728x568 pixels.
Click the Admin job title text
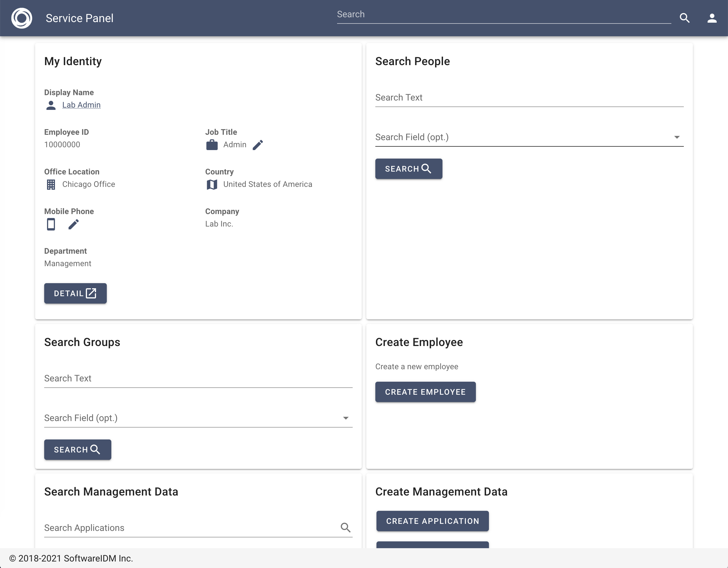pyautogui.click(x=235, y=145)
